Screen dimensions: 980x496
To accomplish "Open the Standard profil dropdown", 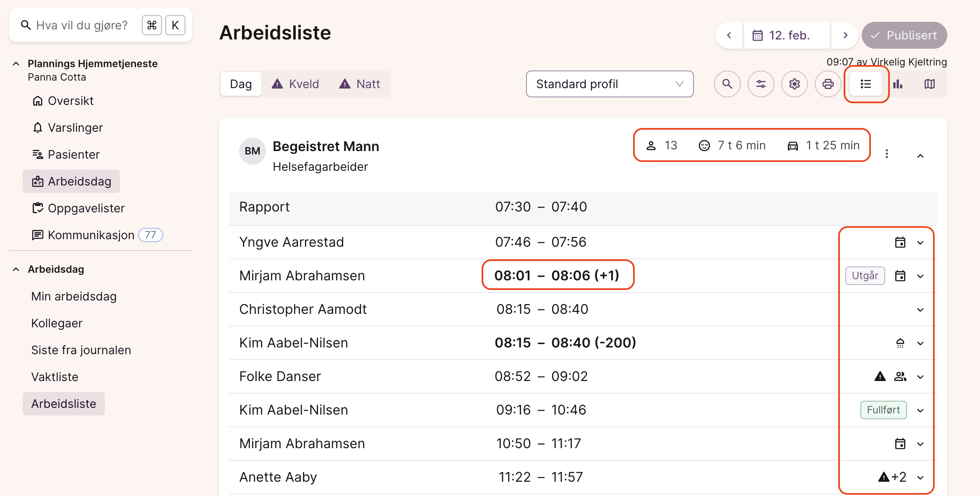I will [x=610, y=84].
